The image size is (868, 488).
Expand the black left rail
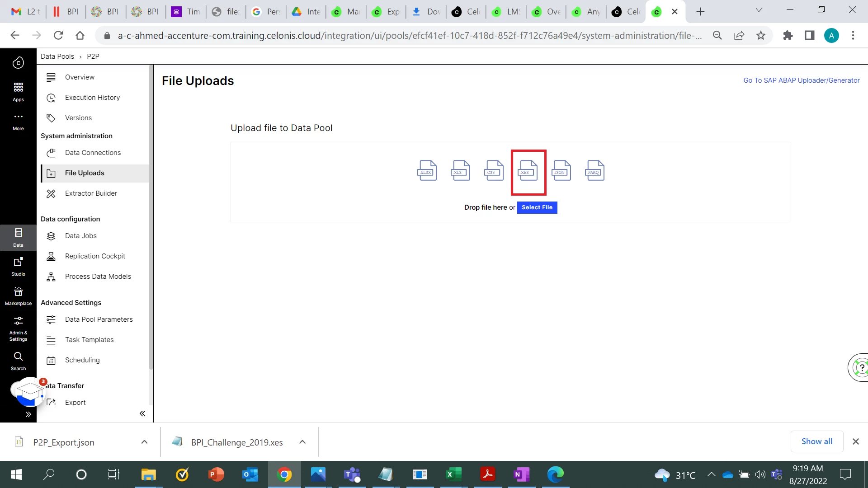28,414
